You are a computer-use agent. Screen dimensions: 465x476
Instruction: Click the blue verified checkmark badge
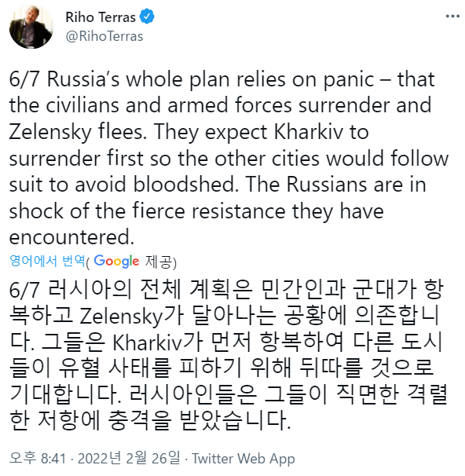(x=147, y=16)
